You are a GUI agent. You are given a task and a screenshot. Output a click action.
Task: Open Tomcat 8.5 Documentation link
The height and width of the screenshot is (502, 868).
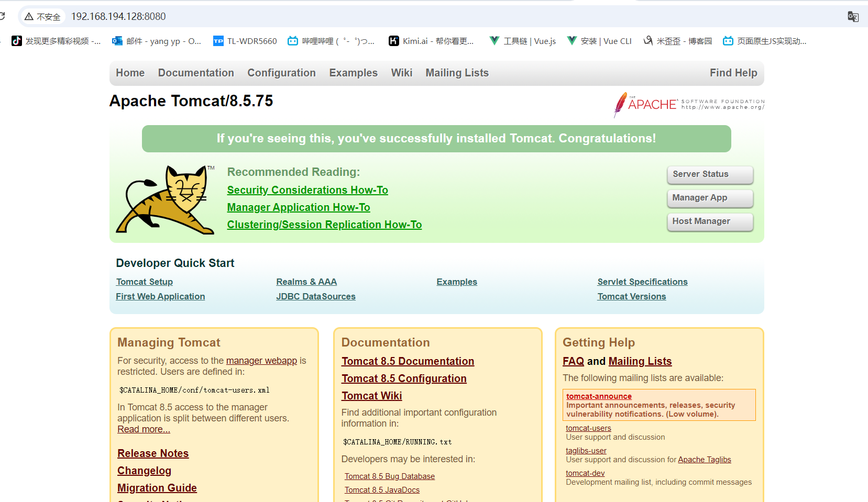click(408, 361)
